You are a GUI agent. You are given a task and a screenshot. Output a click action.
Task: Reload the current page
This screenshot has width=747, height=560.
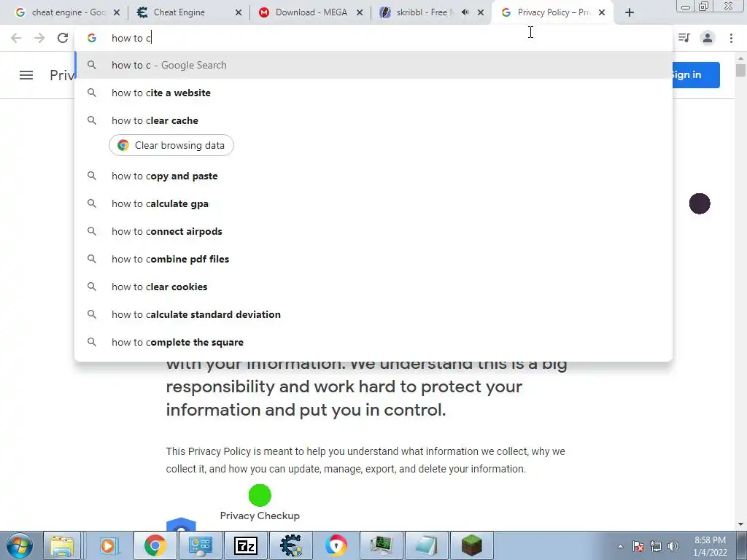[63, 38]
